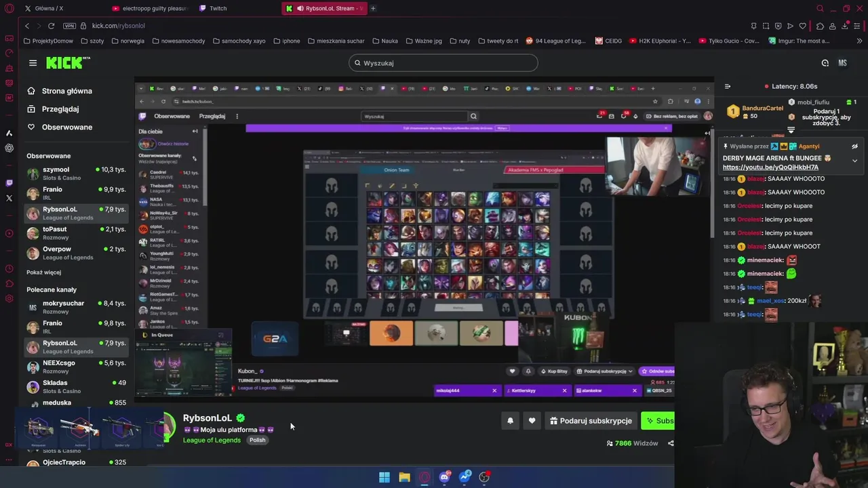The image size is (868, 488).
Task: Open toPasut channel in followed list
Action: click(x=76, y=233)
